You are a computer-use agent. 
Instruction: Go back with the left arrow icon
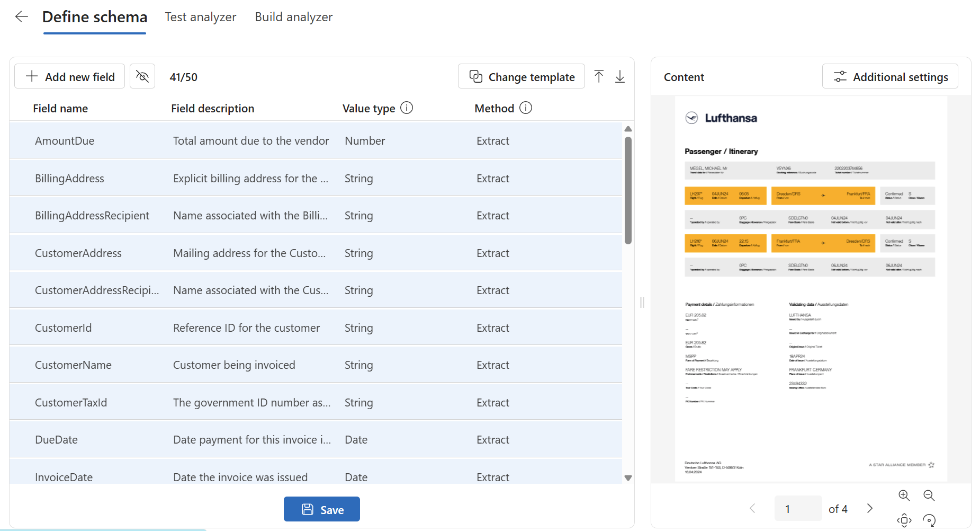22,17
